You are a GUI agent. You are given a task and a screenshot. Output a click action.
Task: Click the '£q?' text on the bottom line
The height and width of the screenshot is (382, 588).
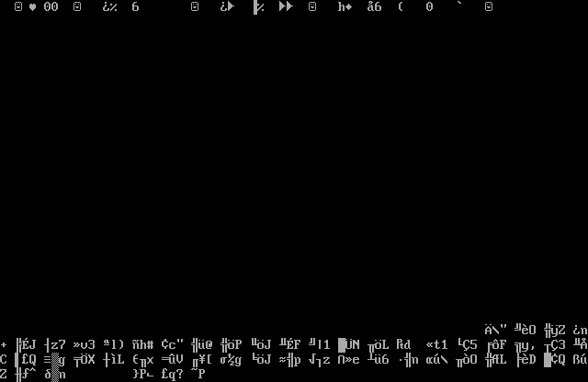click(x=172, y=375)
